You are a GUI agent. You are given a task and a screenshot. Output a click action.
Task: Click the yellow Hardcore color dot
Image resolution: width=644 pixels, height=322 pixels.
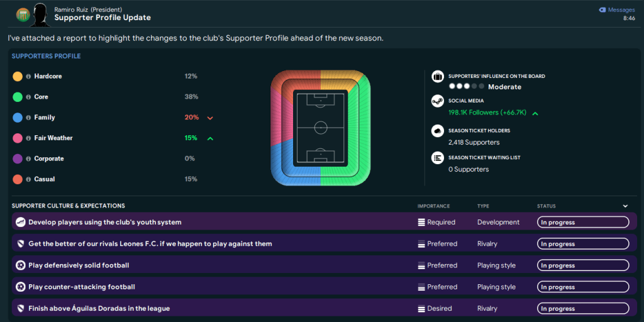[x=18, y=76]
